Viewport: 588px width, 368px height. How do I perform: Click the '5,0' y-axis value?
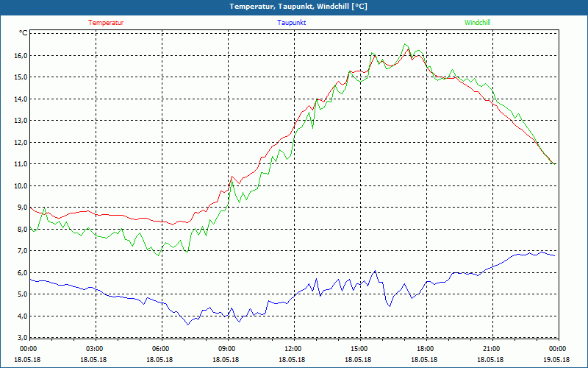point(23,294)
